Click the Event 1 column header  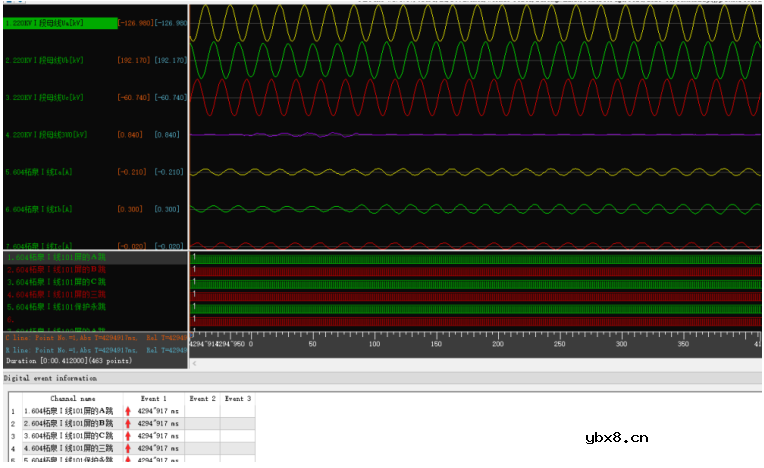(x=153, y=398)
